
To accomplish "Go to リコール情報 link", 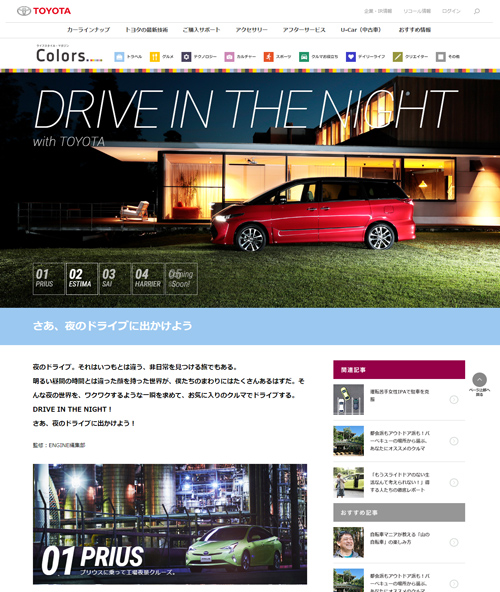I will click(417, 11).
